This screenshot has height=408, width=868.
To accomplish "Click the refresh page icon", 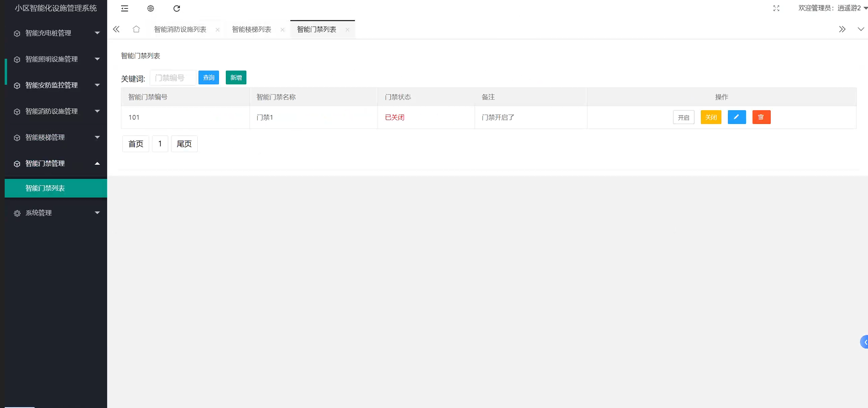I will tap(176, 8).
